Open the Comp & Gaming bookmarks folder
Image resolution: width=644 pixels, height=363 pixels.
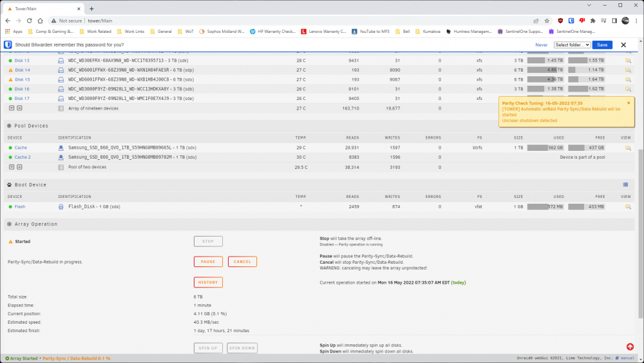51,31
